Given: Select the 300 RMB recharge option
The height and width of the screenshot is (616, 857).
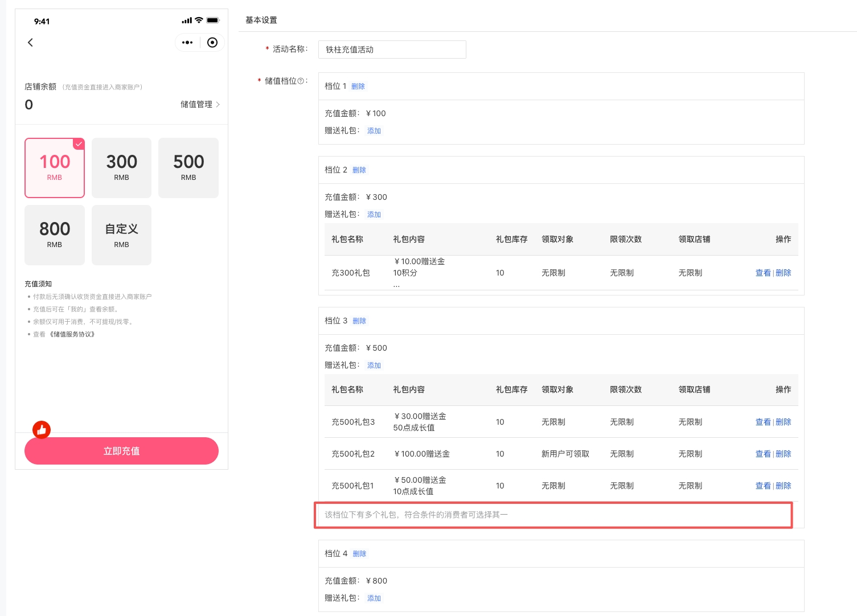Looking at the screenshot, I should click(x=121, y=168).
